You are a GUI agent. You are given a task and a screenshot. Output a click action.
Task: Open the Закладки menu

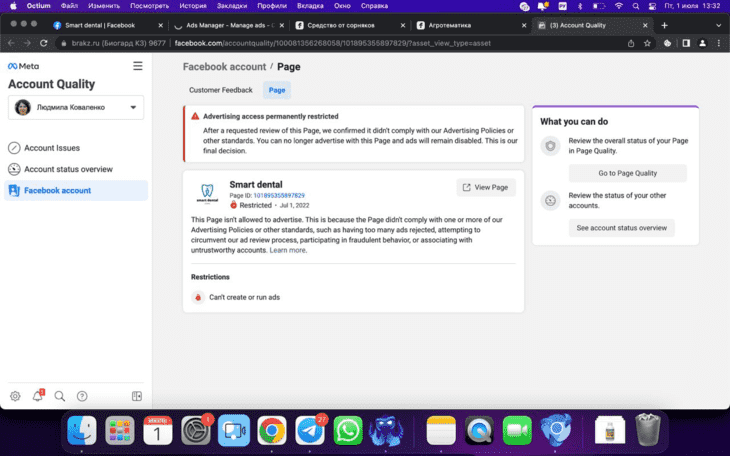pos(232,6)
